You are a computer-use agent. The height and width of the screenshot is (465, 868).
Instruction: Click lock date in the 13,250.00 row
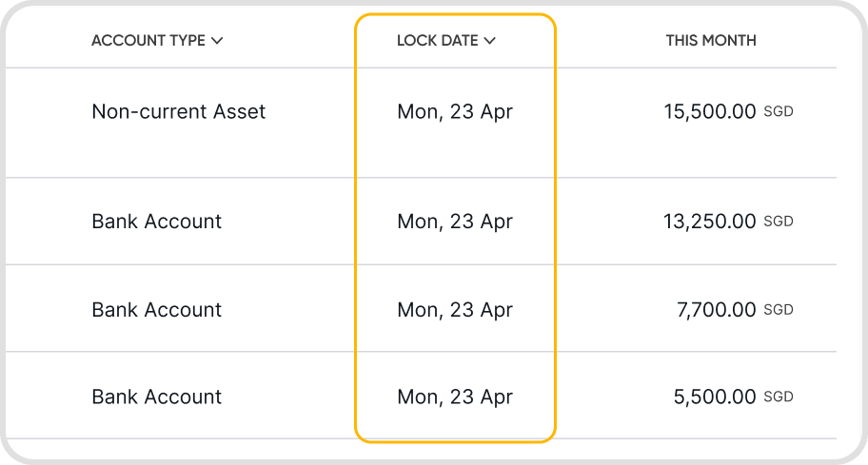[455, 222]
